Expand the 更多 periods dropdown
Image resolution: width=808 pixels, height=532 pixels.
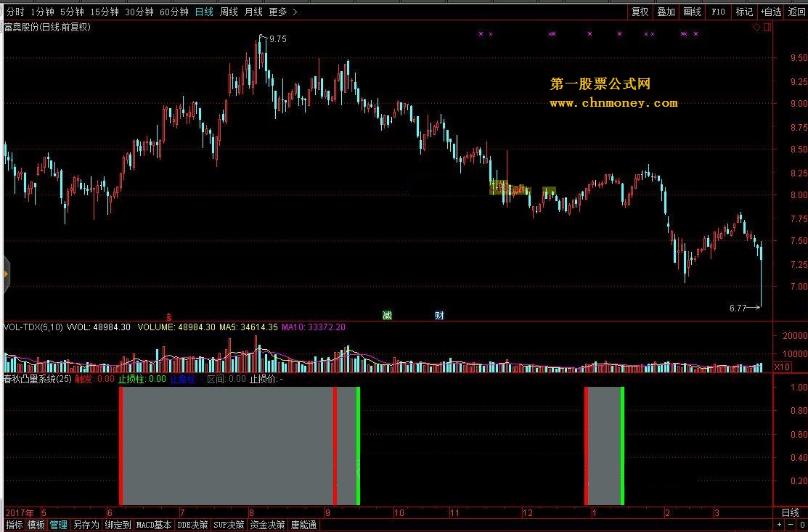pos(283,12)
